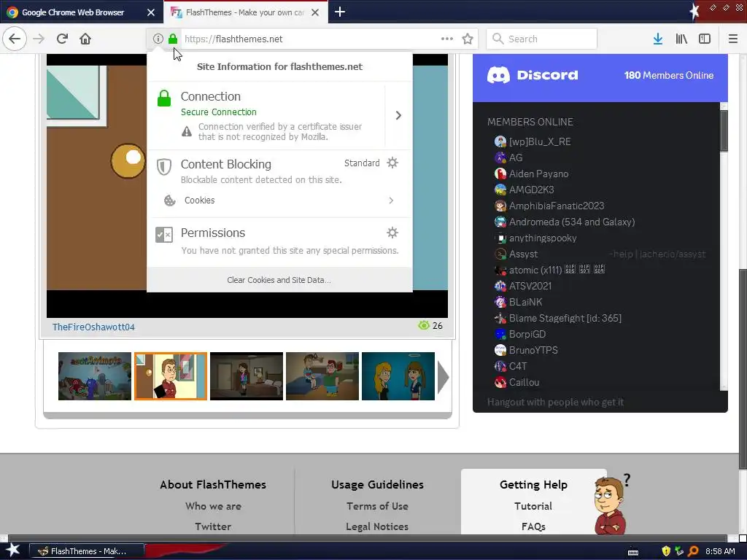Viewport: 747px width, 560px height.
Task: Click the Discord logo
Action: tap(533, 75)
